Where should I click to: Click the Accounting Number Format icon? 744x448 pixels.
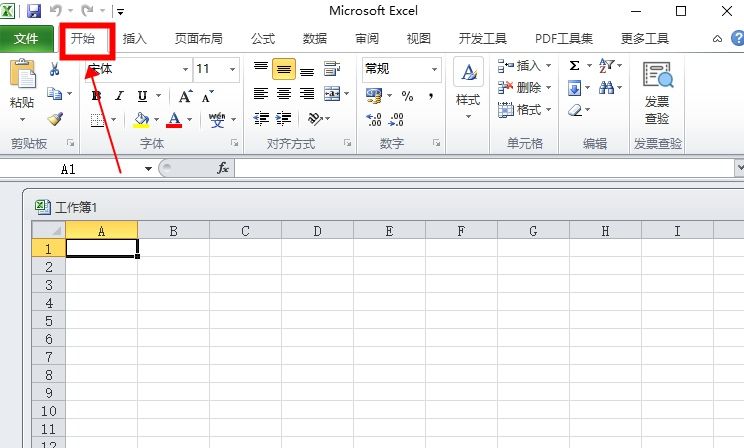point(374,96)
